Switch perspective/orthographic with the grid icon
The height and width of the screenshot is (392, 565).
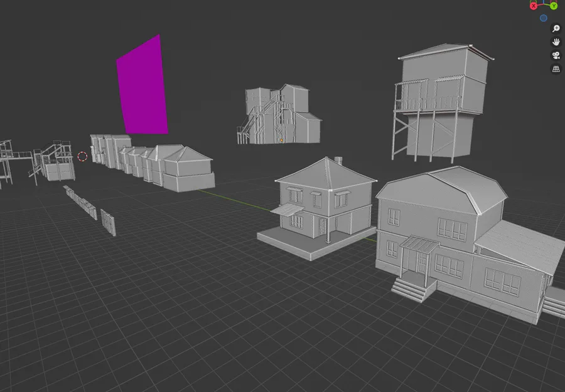tap(556, 69)
